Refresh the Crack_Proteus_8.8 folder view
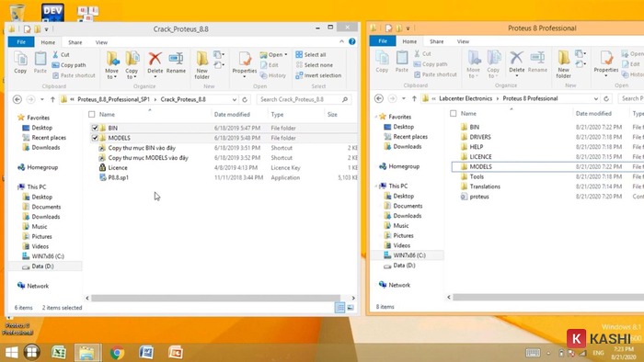 (245, 99)
